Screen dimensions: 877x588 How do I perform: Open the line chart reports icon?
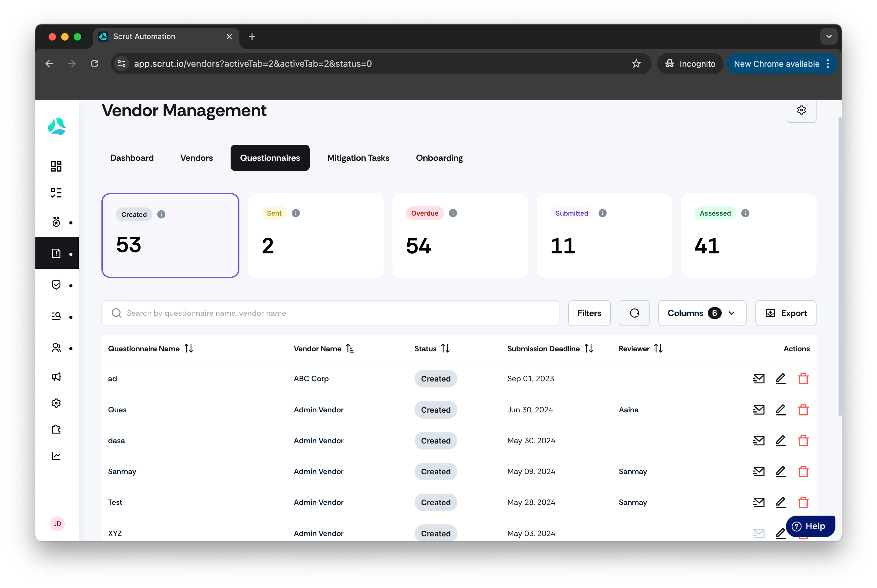[x=56, y=455]
